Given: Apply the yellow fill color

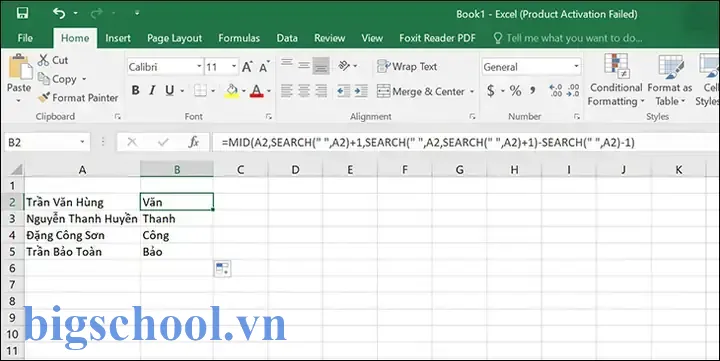Looking at the screenshot, I should tap(232, 91).
